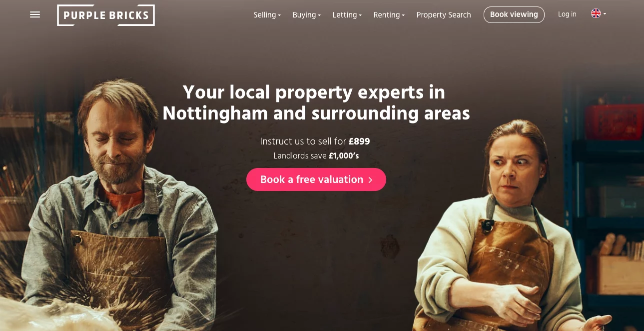Click the 'Landlords save £1,000's' text
644x331 pixels.
(x=316, y=156)
